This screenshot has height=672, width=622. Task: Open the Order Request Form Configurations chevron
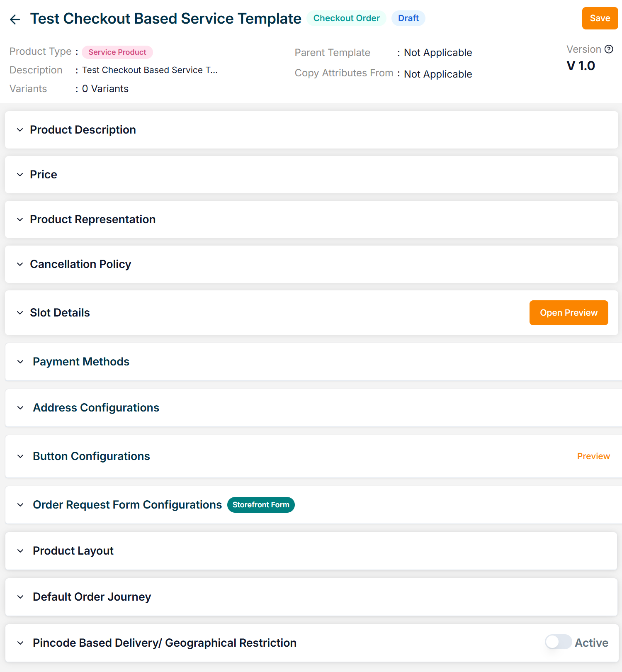coord(20,505)
